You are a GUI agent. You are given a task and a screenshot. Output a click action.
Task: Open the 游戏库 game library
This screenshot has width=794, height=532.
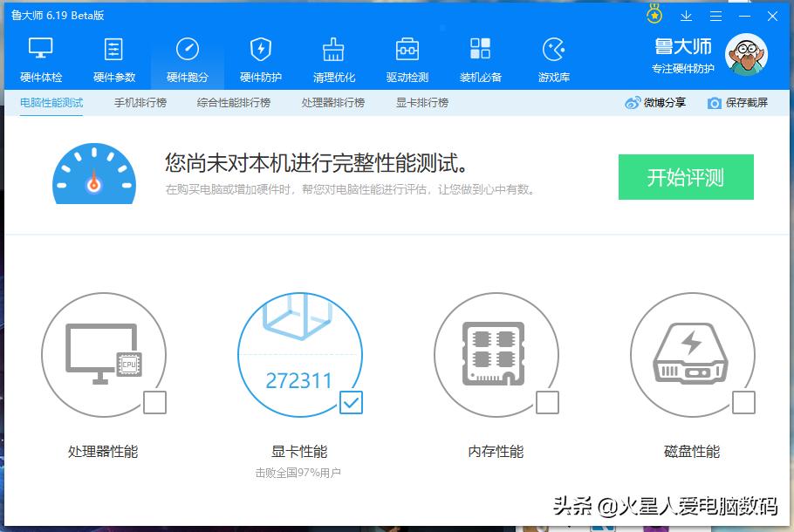pos(552,57)
